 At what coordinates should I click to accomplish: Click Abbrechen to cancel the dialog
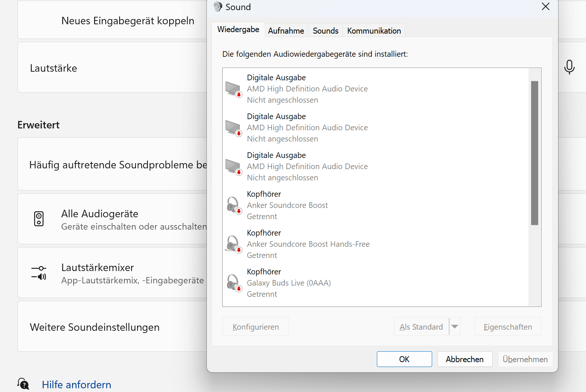[x=465, y=359]
